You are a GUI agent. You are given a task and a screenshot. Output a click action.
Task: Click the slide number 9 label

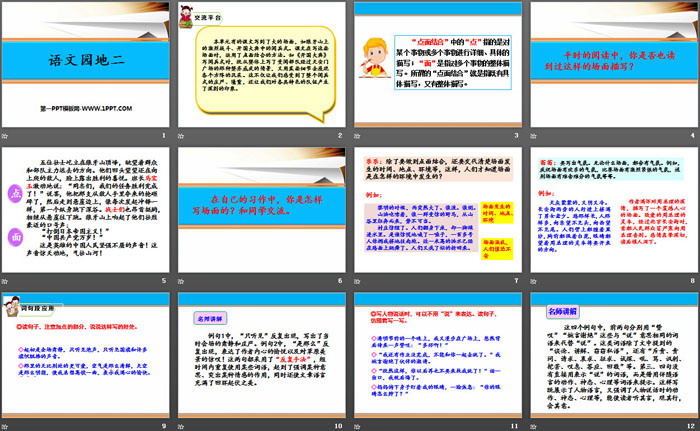click(164, 426)
